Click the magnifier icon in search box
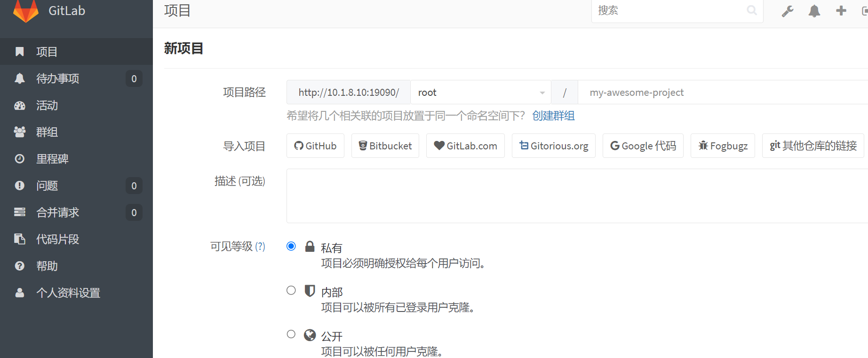 tap(752, 10)
